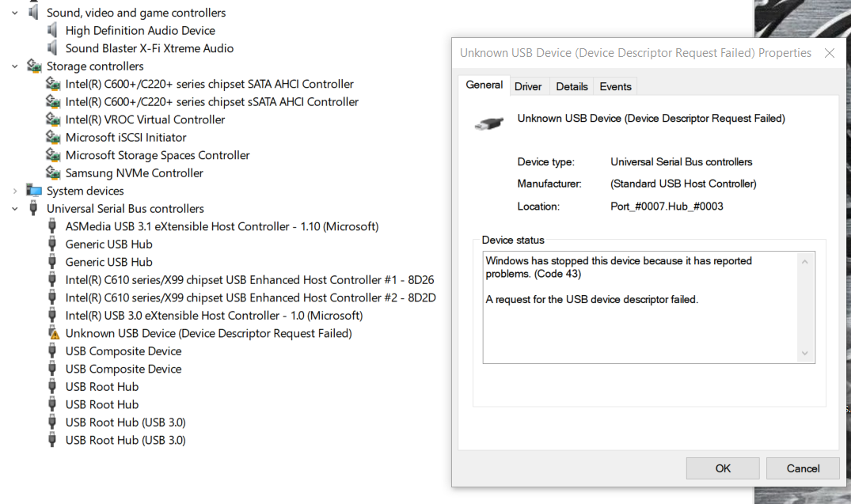
Task: Collapse Sound, video and game controllers
Action: pyautogui.click(x=15, y=13)
